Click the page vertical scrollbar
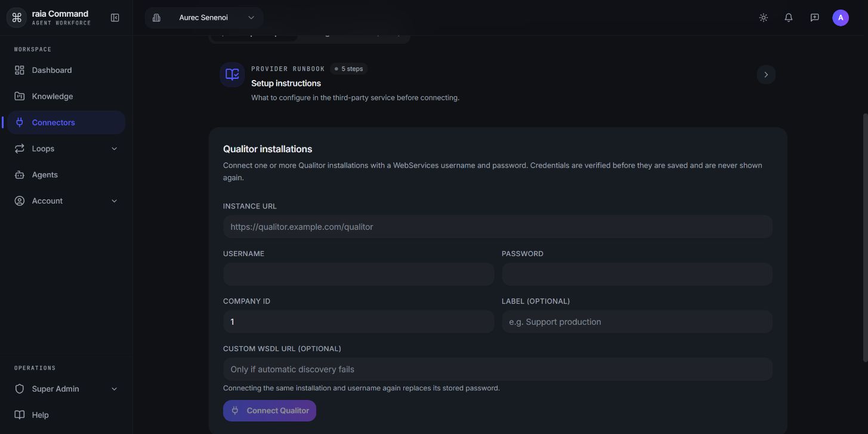 click(864, 237)
